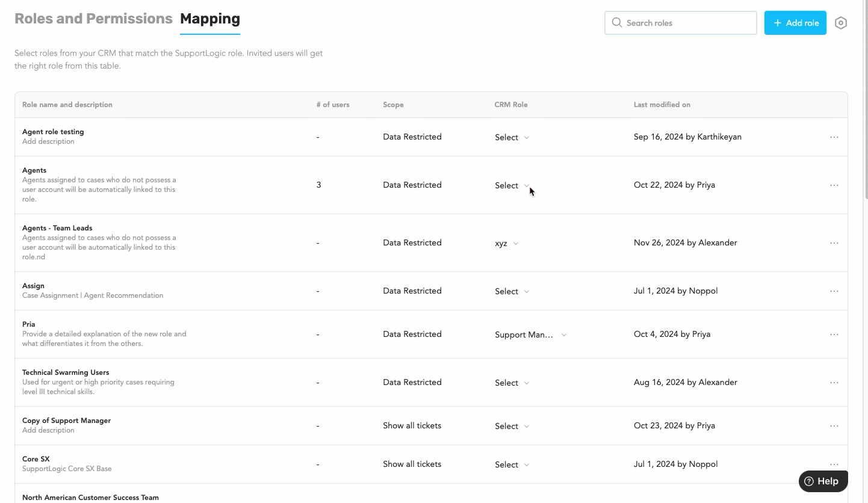Open more options for Agent role testing
868x503 pixels.
834,137
